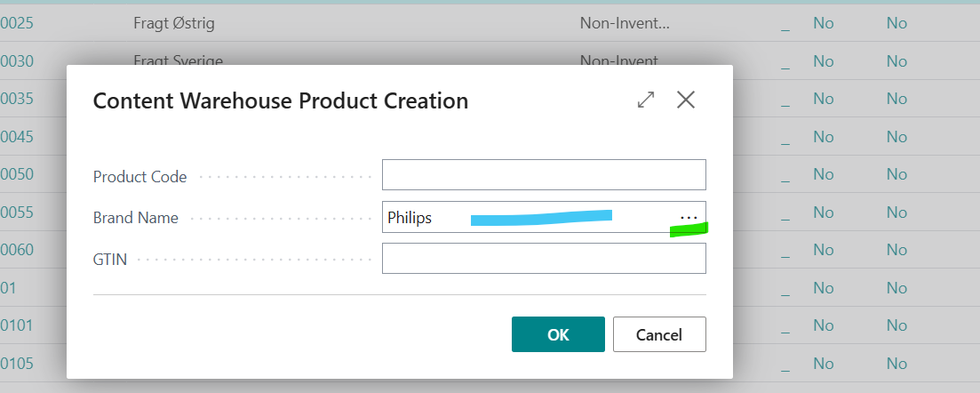Expand the dialog to full screen
The height and width of the screenshot is (393, 980).
(646, 100)
